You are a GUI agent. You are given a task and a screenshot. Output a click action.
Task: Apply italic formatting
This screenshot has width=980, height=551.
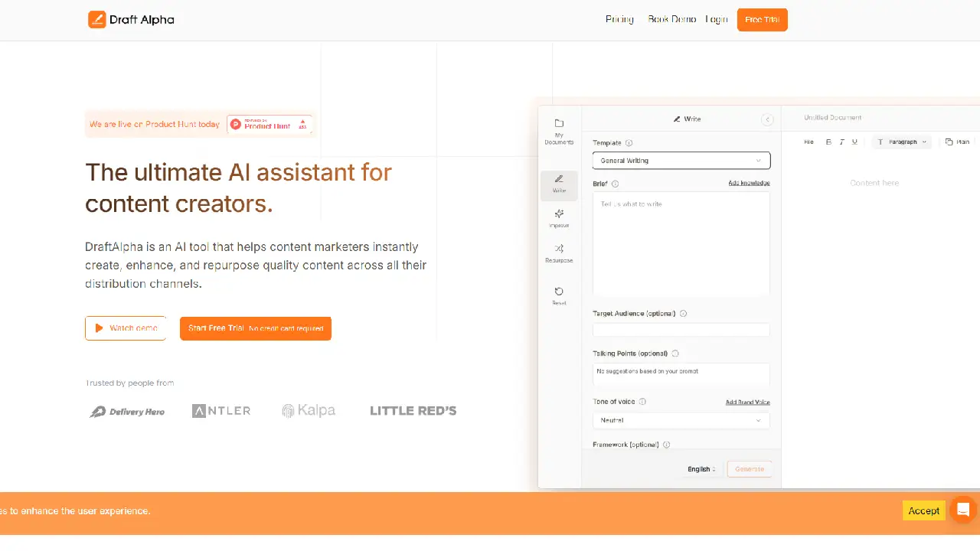click(841, 142)
